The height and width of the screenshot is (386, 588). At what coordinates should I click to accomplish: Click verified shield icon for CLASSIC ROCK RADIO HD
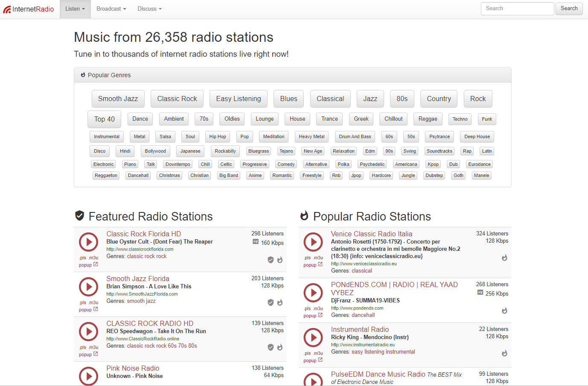[x=271, y=347]
